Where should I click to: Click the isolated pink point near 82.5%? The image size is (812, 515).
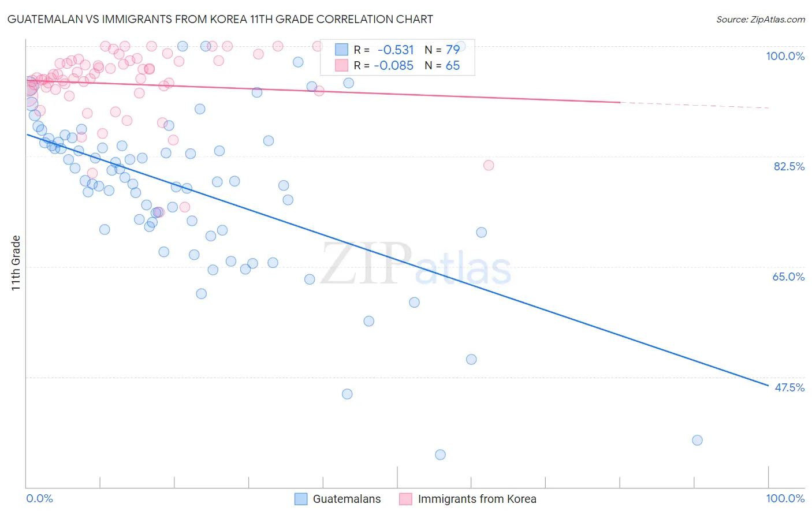click(x=489, y=165)
